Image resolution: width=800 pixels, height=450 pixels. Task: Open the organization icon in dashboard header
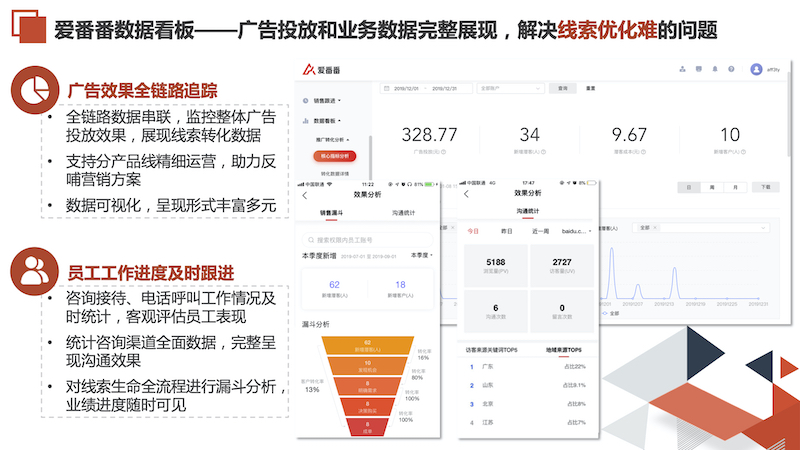[x=682, y=69]
